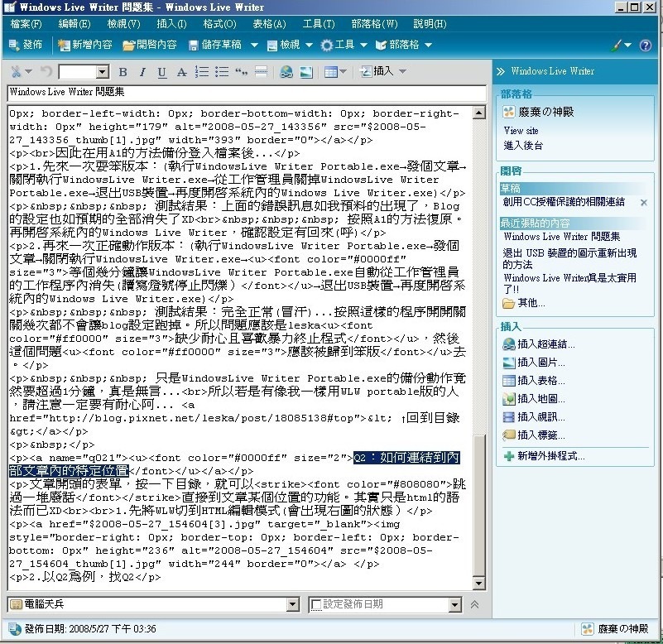Click 插入標籤 in sidebar
The image size is (663, 644).
tap(534, 435)
